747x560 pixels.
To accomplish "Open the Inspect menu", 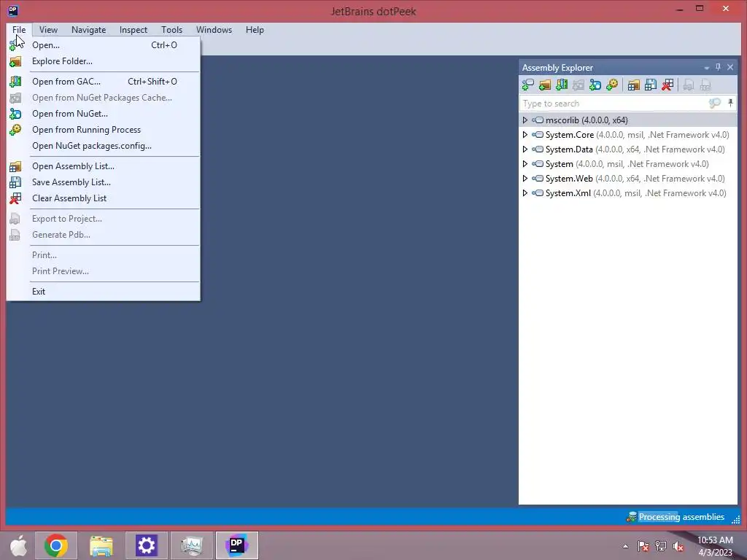I will click(x=133, y=29).
